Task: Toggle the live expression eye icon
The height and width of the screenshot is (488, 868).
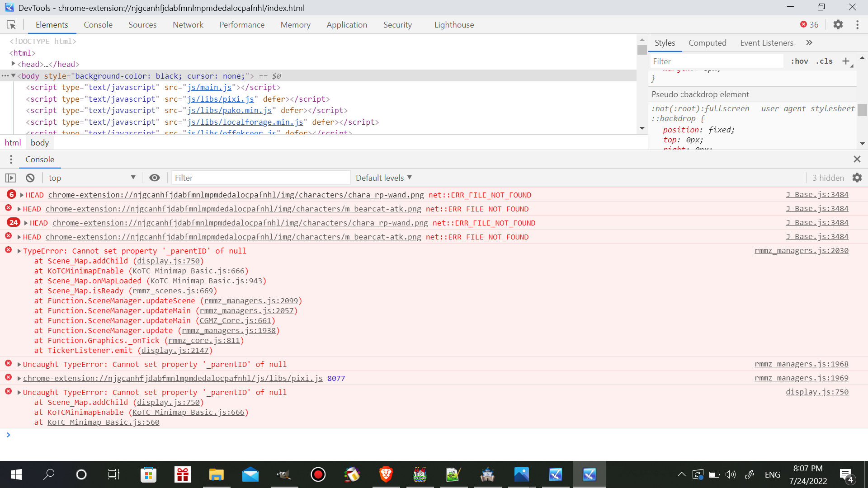Action: pos(155,178)
